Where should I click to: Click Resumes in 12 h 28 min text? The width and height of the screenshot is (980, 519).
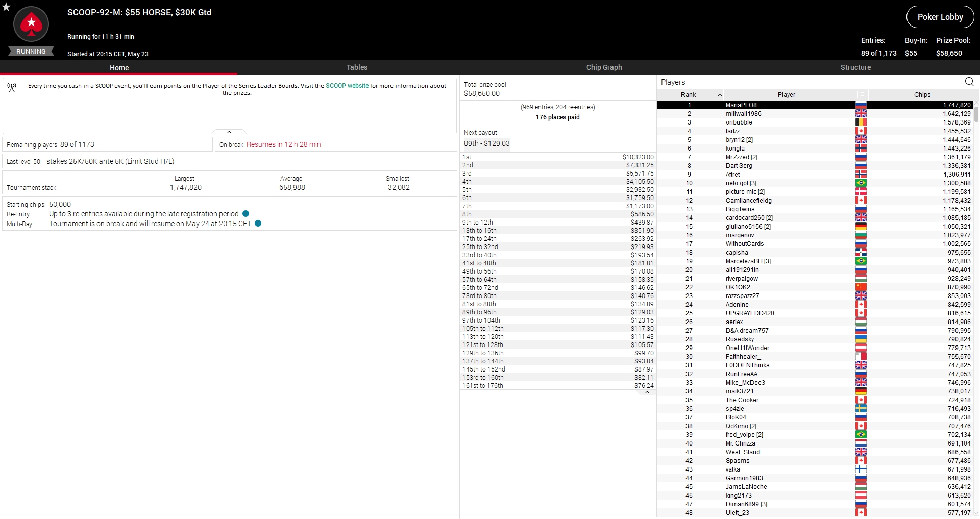point(283,144)
